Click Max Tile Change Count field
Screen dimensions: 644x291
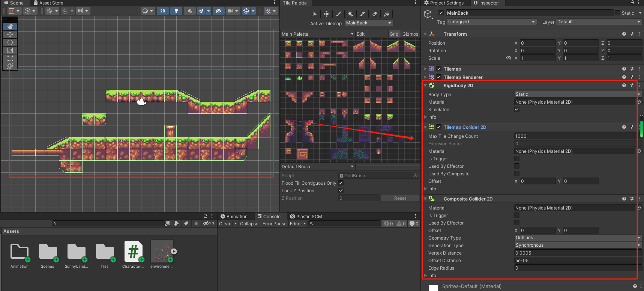[578, 136]
